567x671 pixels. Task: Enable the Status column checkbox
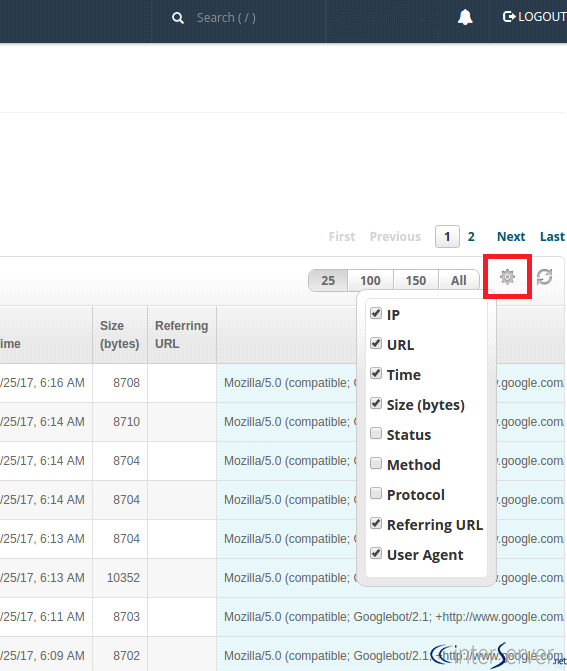376,433
